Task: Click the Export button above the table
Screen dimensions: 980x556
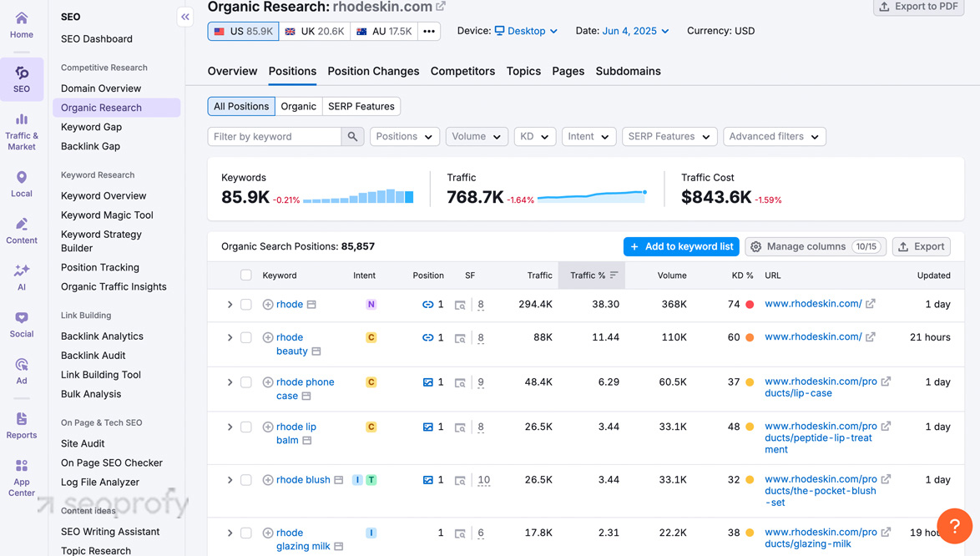Action: click(x=922, y=247)
